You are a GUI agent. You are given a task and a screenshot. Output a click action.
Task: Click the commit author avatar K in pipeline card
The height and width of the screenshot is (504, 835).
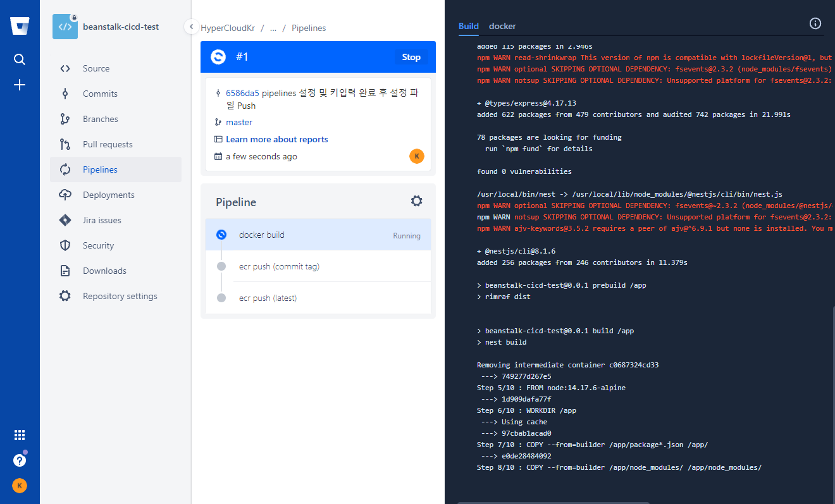pos(417,156)
